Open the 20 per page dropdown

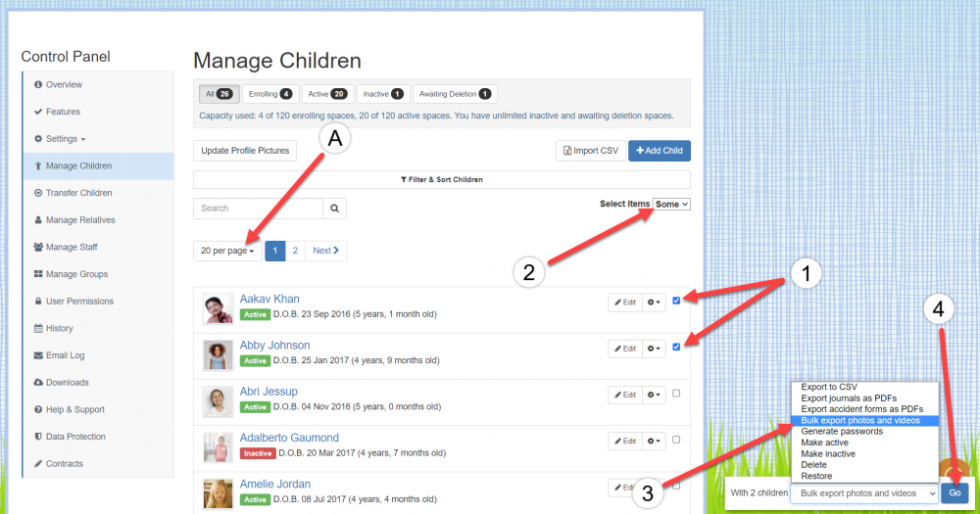pyautogui.click(x=227, y=251)
